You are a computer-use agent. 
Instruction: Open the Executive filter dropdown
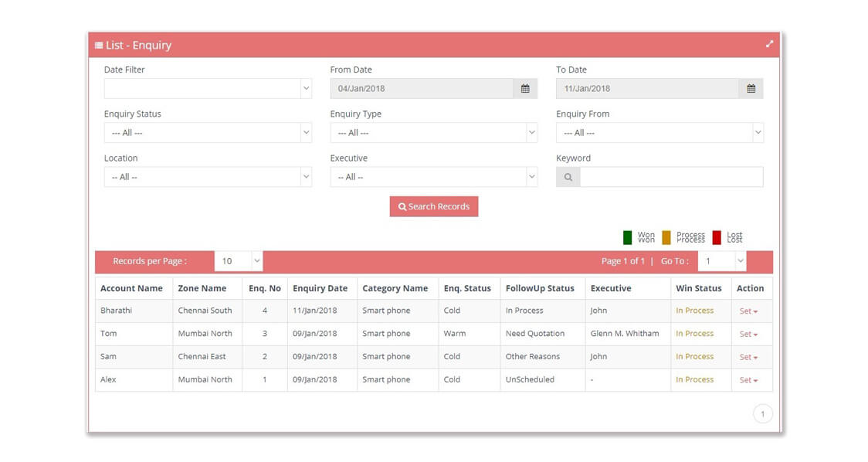click(x=433, y=177)
